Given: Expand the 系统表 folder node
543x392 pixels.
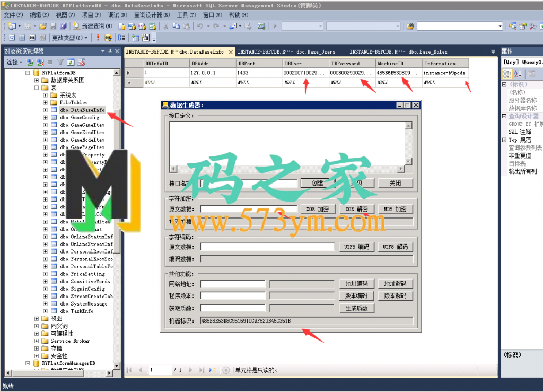Looking at the screenshot, I should 46,95.
